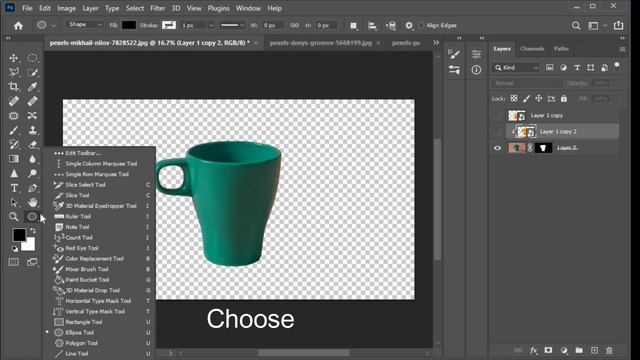The width and height of the screenshot is (640, 360).
Task: Click the Share icon at top right
Action: 619,25
